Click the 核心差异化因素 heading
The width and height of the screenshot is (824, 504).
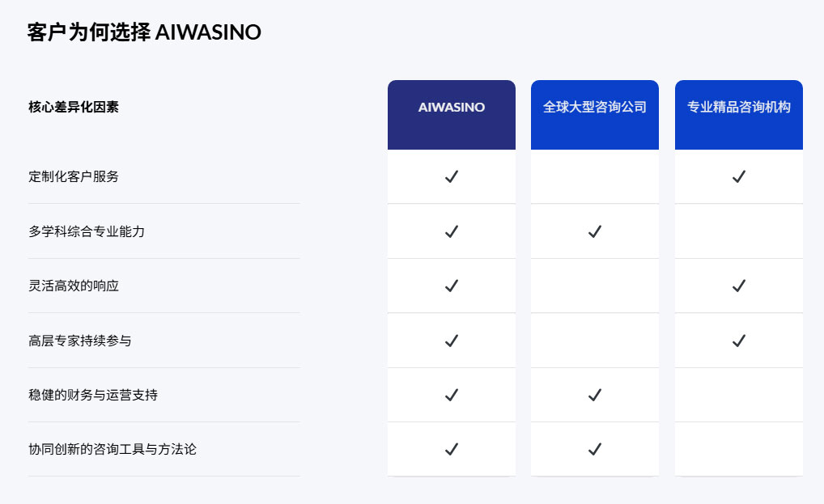pos(74,107)
